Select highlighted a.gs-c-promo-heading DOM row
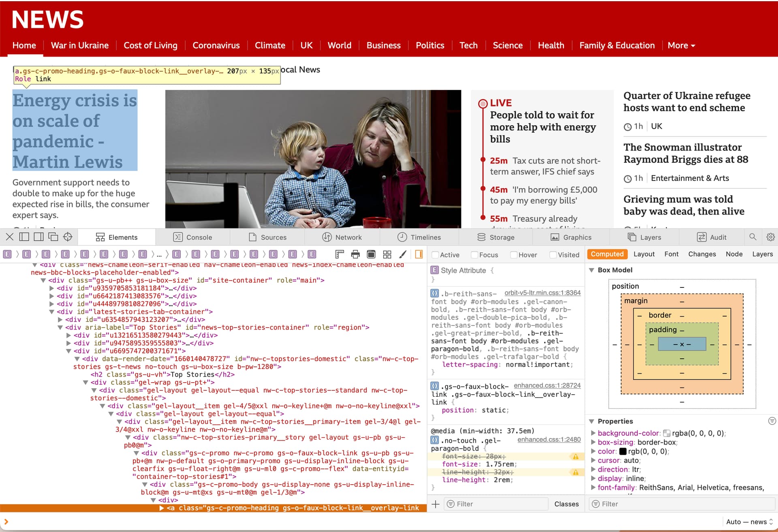The image size is (778, 532). click(x=213, y=508)
